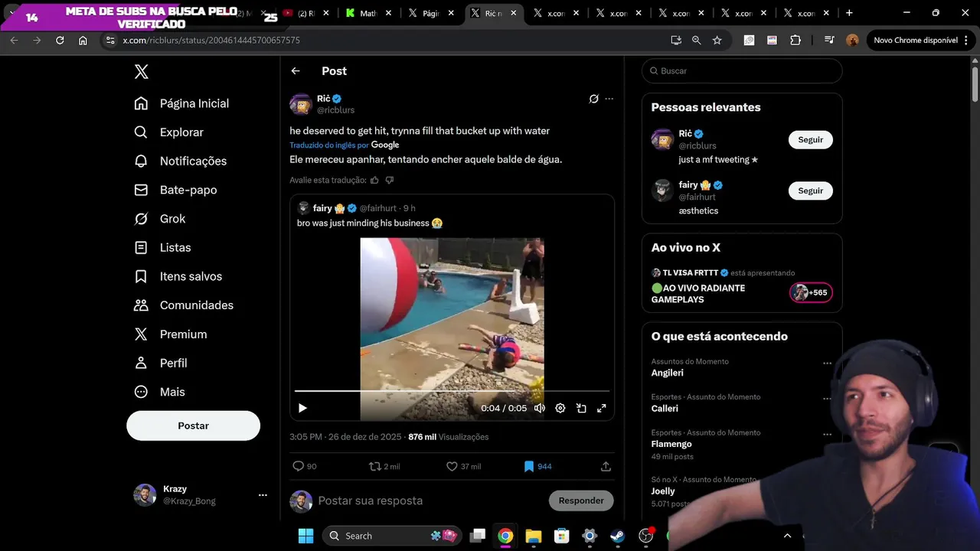Reload the page in Chrome
980x551 pixels.
pyautogui.click(x=60, y=41)
